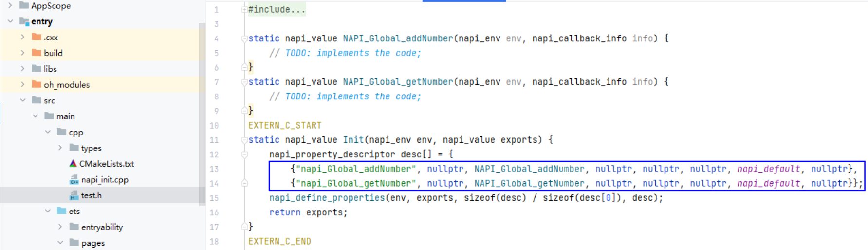Click TODO comment on line 8

(345, 96)
